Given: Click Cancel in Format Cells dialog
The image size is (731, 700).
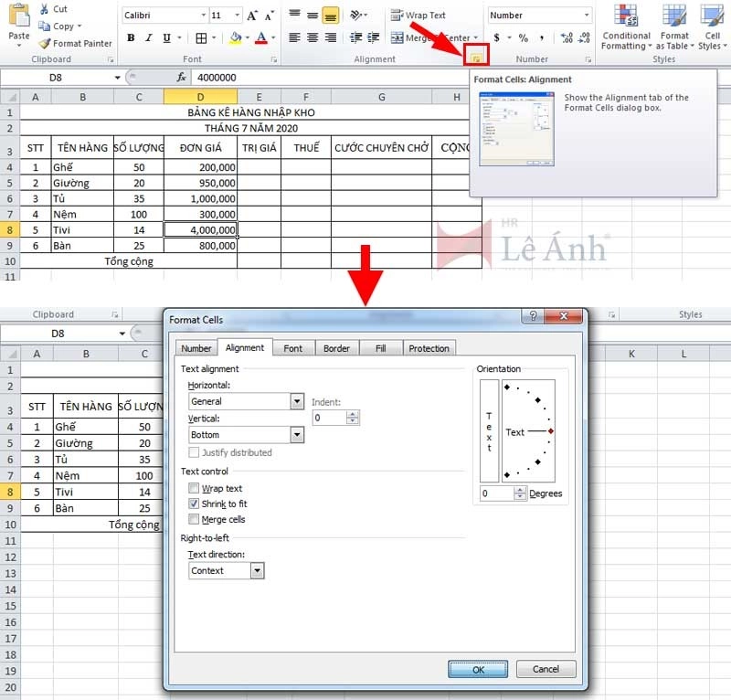Looking at the screenshot, I should point(546,669).
